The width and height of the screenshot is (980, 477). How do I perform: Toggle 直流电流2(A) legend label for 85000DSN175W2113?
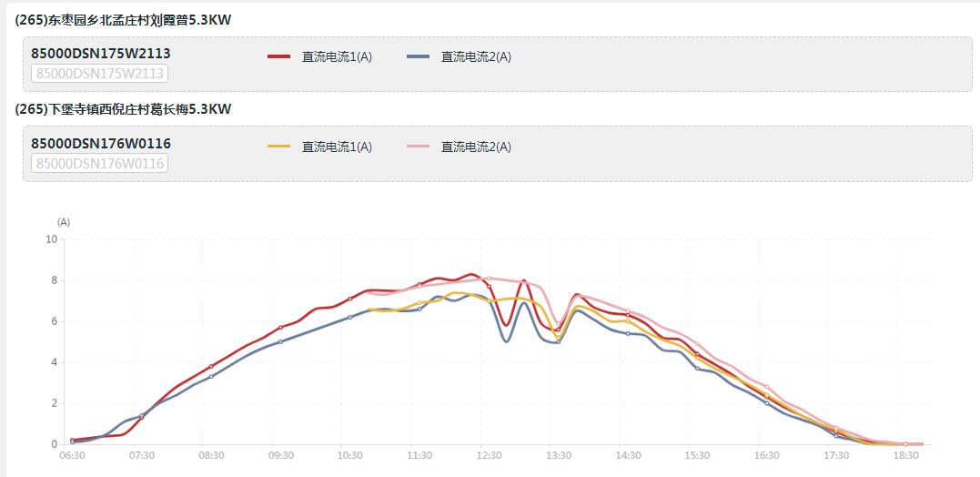(476, 56)
